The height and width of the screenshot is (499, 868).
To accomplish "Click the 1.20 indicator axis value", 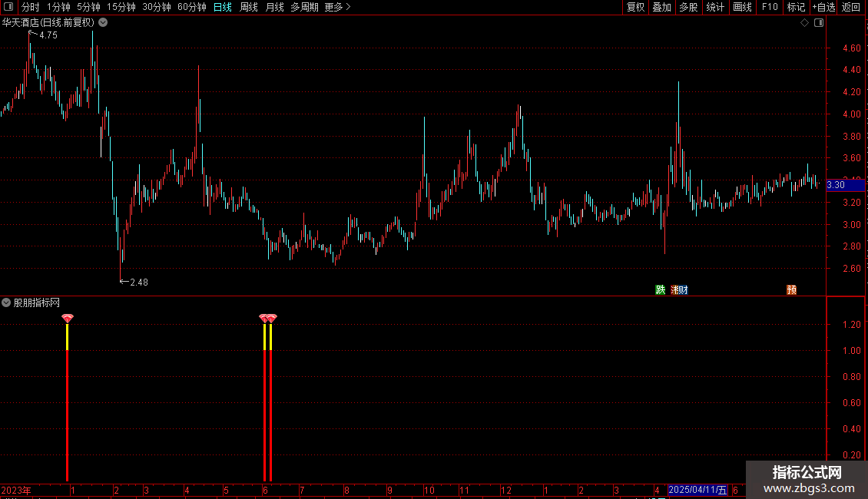I will 851,324.
